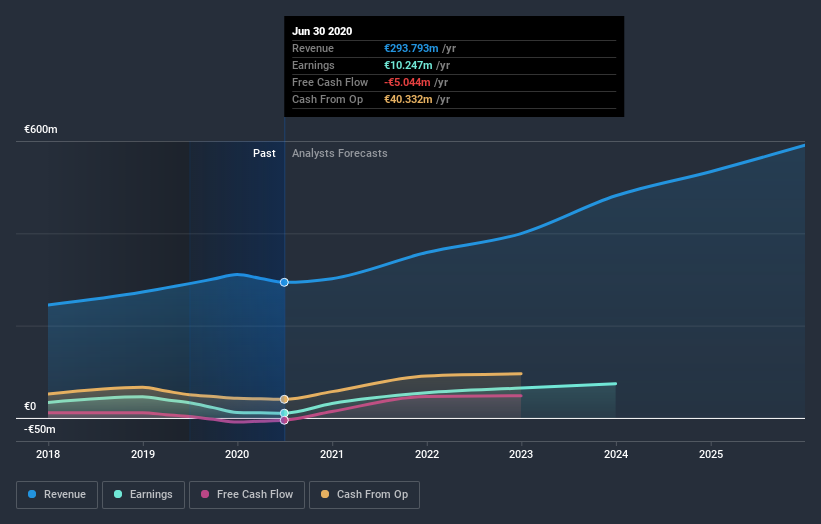The image size is (821, 524).
Task: Click the 2023 x-axis label
Action: tap(521, 454)
